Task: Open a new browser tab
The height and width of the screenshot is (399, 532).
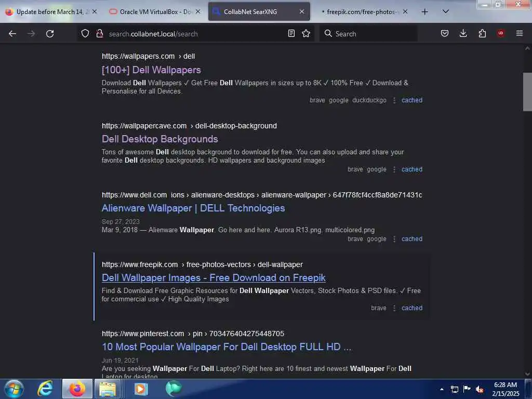Action: 425,12
